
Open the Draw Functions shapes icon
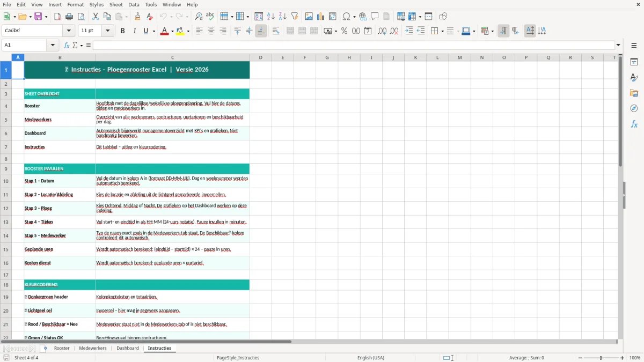point(443,17)
